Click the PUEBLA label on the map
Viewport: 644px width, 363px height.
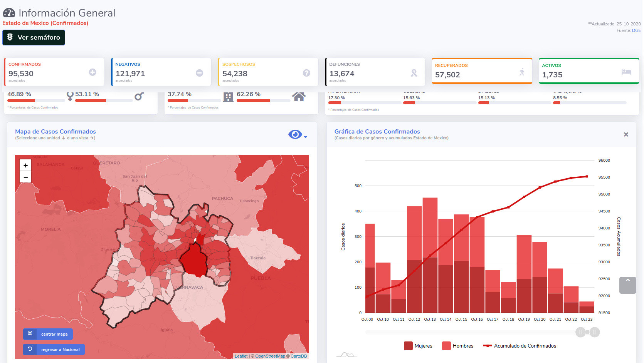pyautogui.click(x=261, y=278)
